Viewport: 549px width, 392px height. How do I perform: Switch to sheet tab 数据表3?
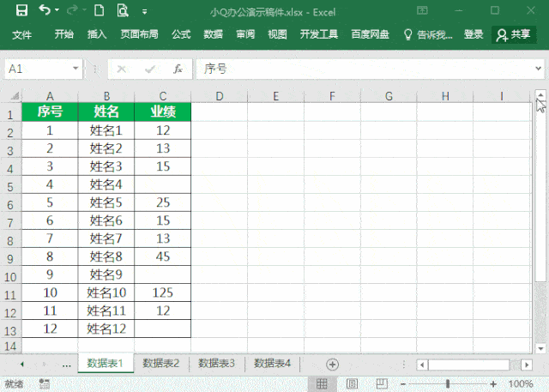pyautogui.click(x=216, y=364)
